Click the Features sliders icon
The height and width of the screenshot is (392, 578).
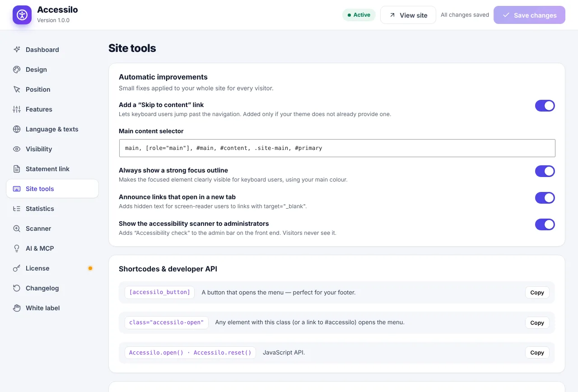pyautogui.click(x=17, y=109)
